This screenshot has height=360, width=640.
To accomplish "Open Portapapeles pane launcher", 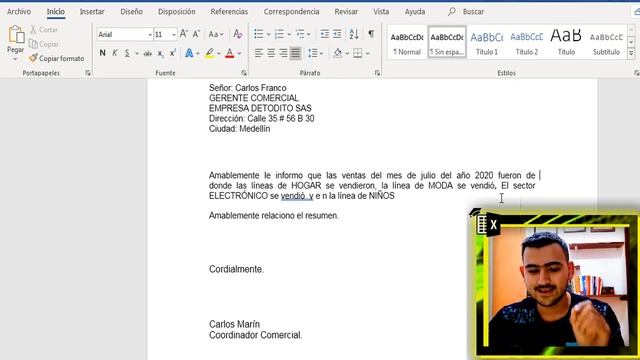I will pyautogui.click(x=88, y=73).
